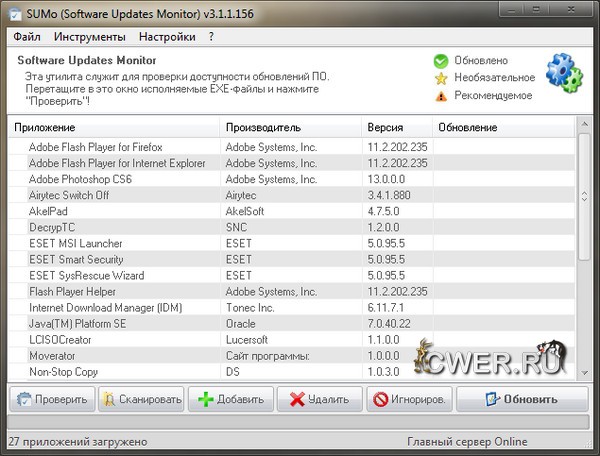Click the Игнориров. prohibition sign icon
The width and height of the screenshot is (600, 456).
[380, 399]
